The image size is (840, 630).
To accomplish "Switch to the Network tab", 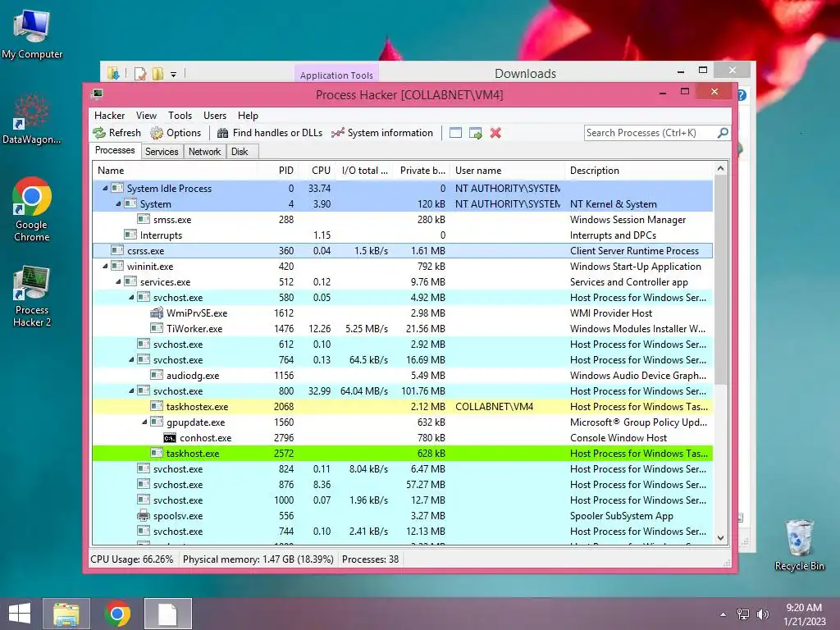I will point(204,152).
